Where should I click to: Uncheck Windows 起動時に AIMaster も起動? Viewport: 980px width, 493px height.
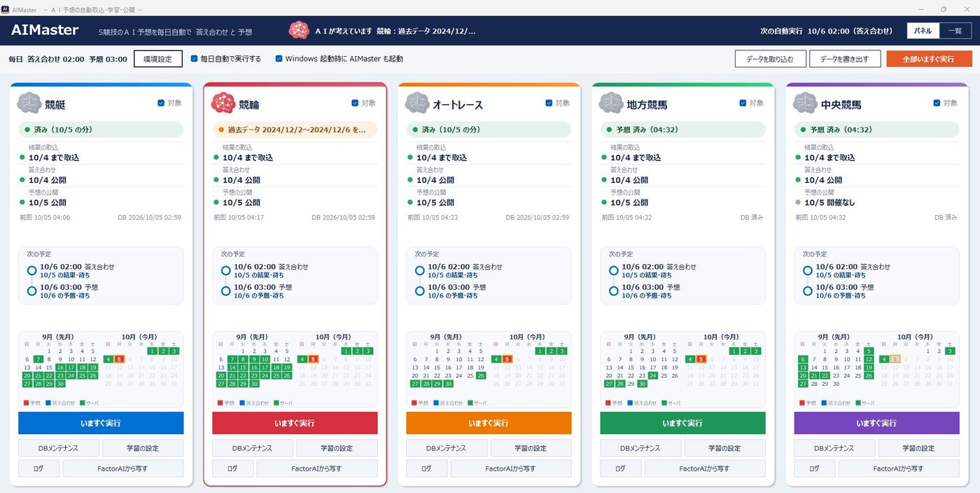point(279,59)
